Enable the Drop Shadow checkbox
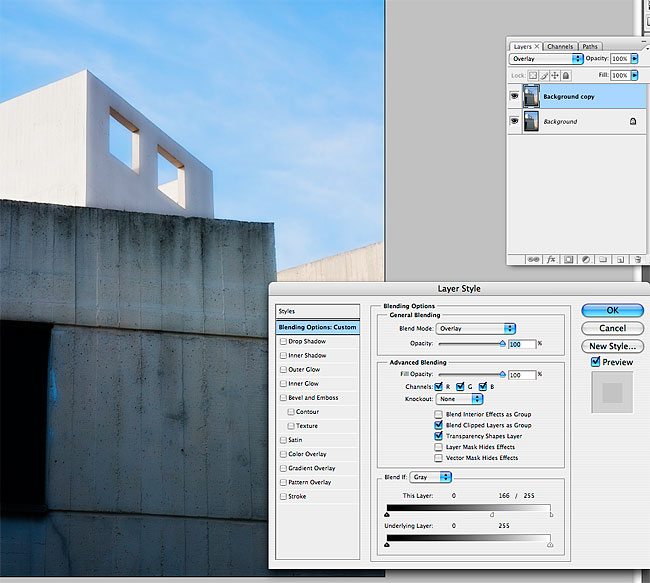This screenshot has height=583, width=650. (284, 342)
